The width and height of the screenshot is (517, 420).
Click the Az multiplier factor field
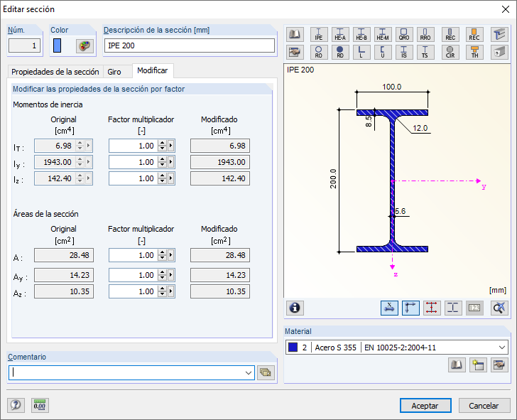[134, 291]
